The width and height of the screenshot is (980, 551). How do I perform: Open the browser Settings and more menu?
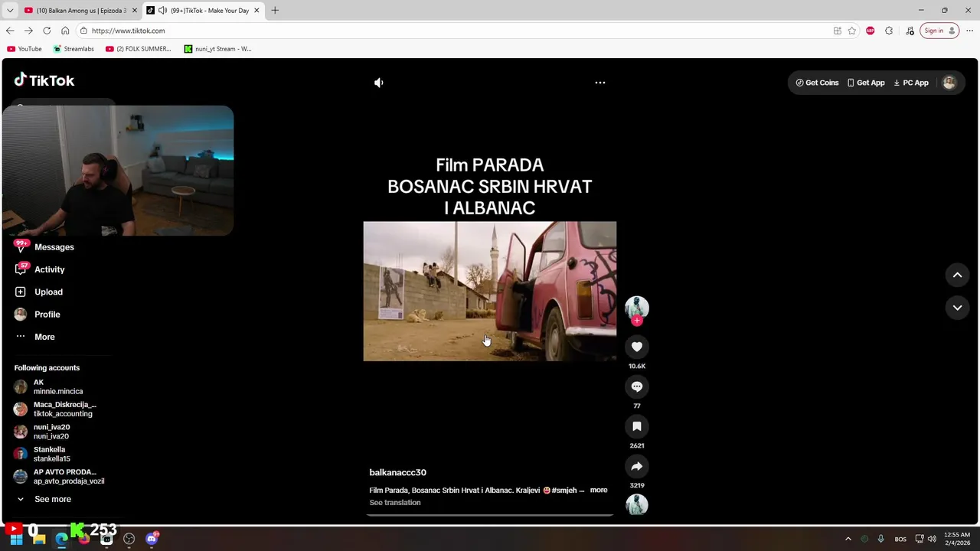(969, 31)
